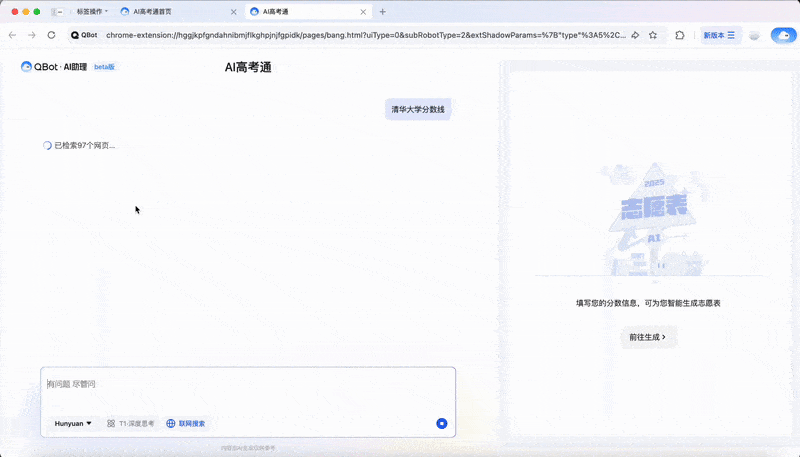
Task: Close the AI高考通首页 tab
Action: pos(234,12)
